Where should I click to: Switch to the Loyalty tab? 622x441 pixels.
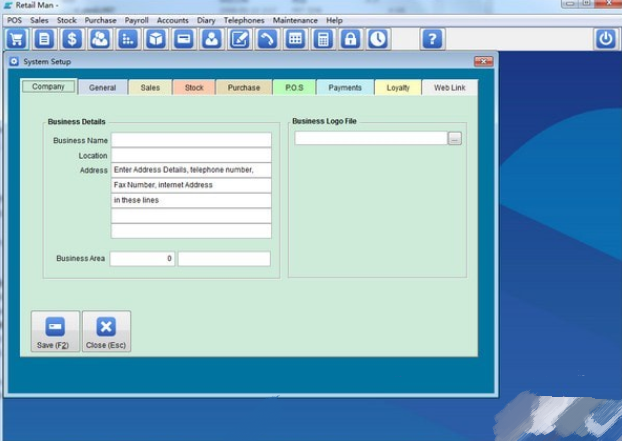pos(398,88)
